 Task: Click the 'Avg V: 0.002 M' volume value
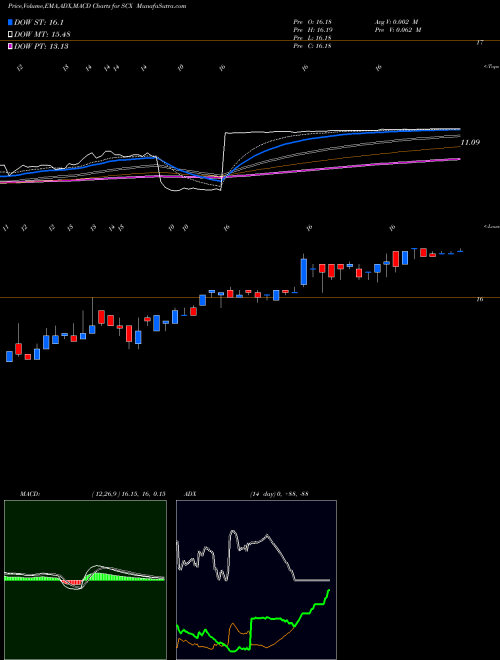click(x=397, y=22)
